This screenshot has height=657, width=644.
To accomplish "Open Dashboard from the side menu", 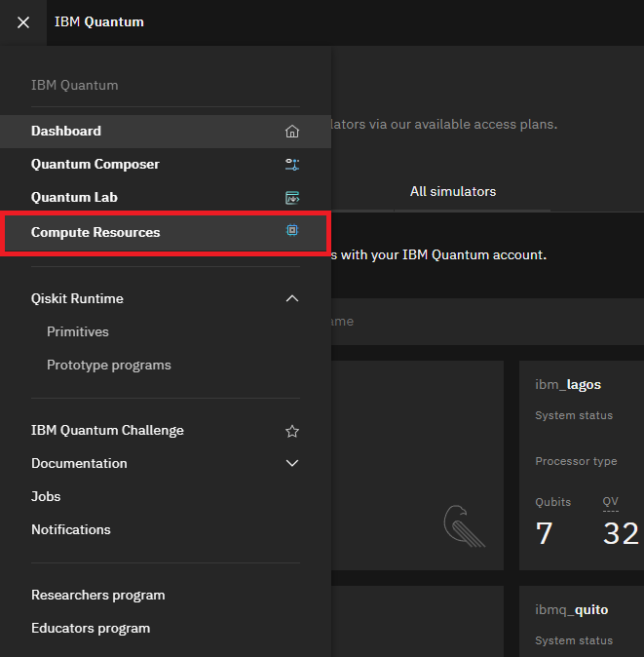I will pyautogui.click(x=66, y=132).
